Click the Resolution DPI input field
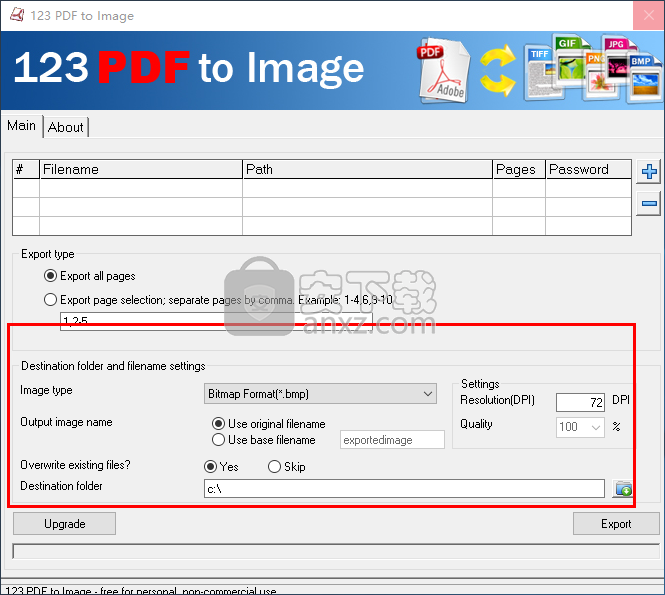Viewport: 665px width, 595px height. click(581, 402)
